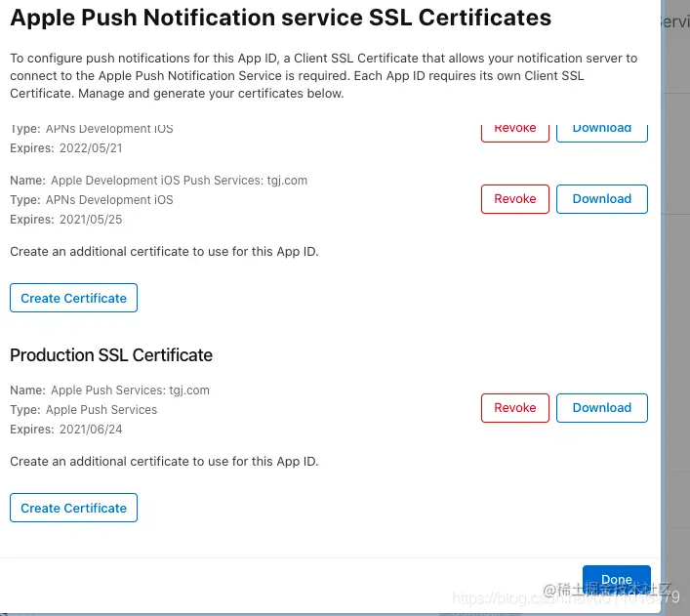
Task: Revoke the certificate expiring 2022/05/21
Action: (515, 133)
